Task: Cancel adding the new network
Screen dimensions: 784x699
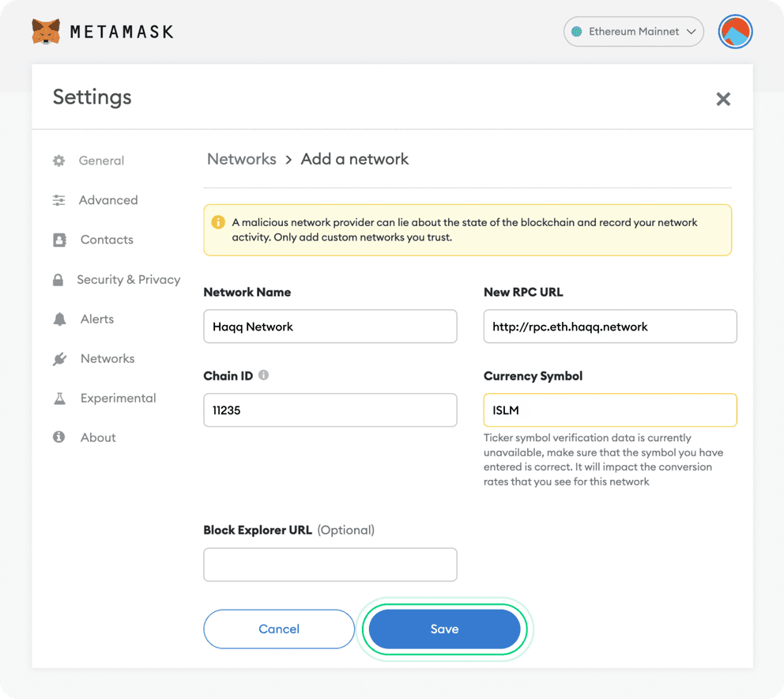Action: (x=278, y=629)
